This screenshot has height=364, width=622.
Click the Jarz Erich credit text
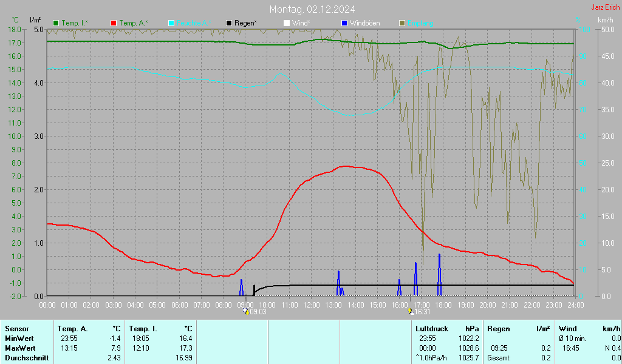(x=606, y=8)
